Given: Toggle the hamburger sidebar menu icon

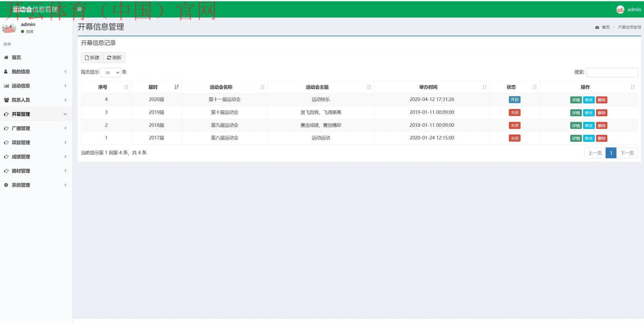Looking at the screenshot, I should coord(79,9).
